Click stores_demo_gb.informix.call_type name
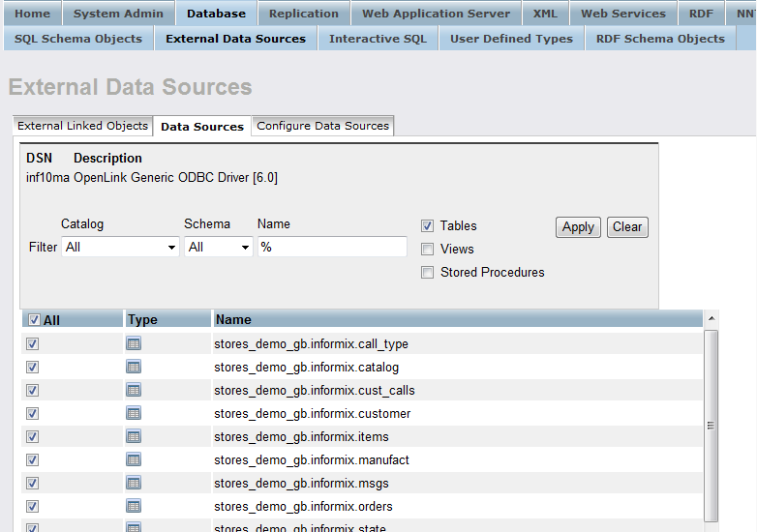The height and width of the screenshot is (532, 757). tap(311, 344)
